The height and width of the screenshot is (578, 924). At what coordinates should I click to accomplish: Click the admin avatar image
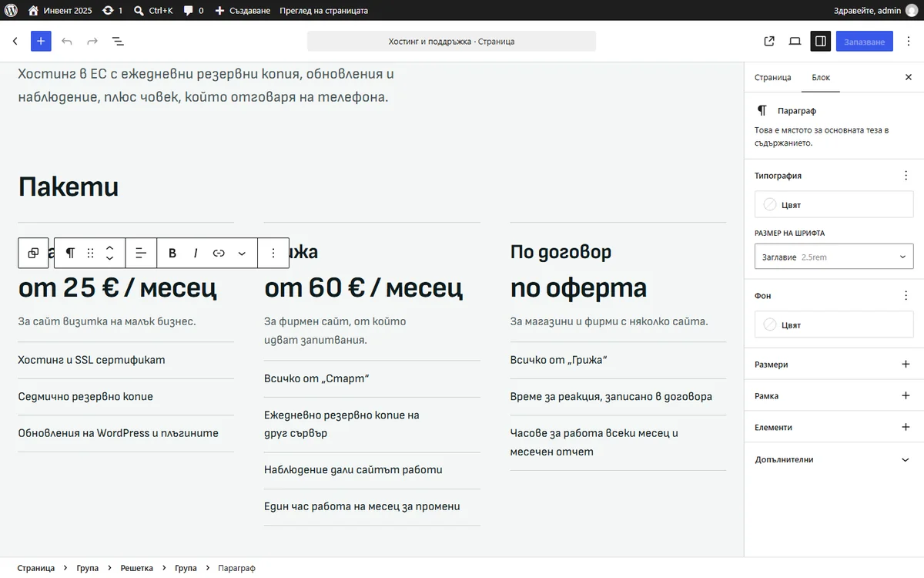click(912, 11)
